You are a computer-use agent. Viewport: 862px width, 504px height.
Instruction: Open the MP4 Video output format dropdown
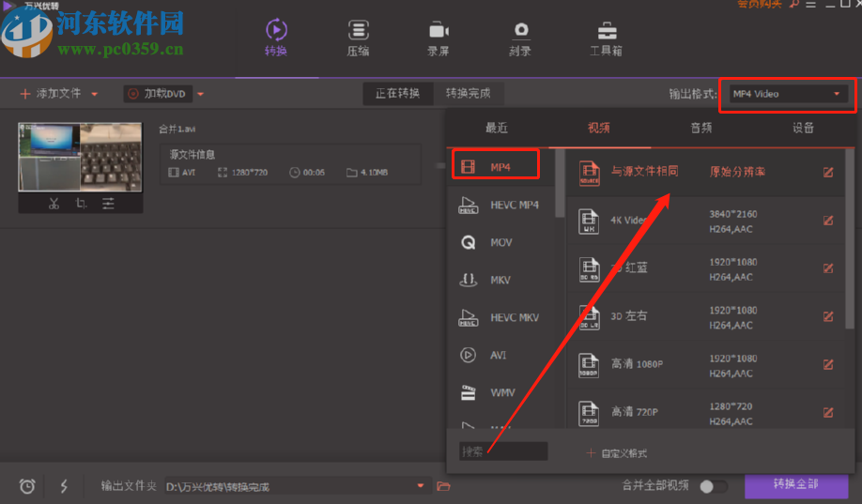click(x=787, y=94)
